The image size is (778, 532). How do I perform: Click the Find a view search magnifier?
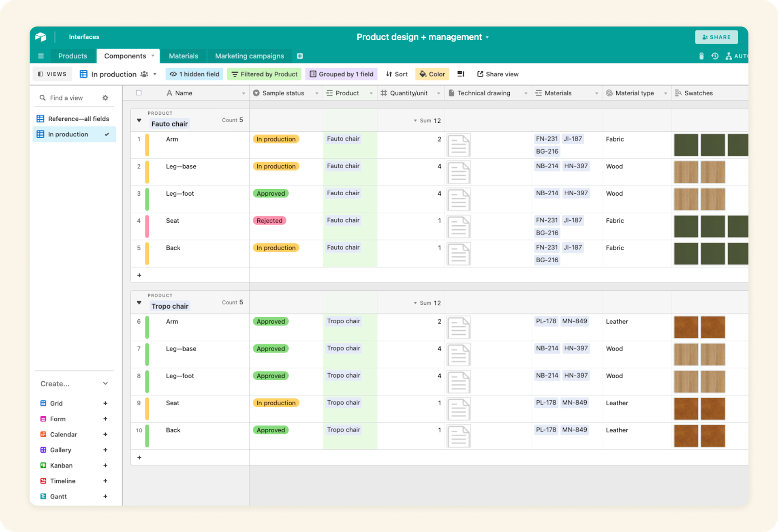[x=43, y=98]
